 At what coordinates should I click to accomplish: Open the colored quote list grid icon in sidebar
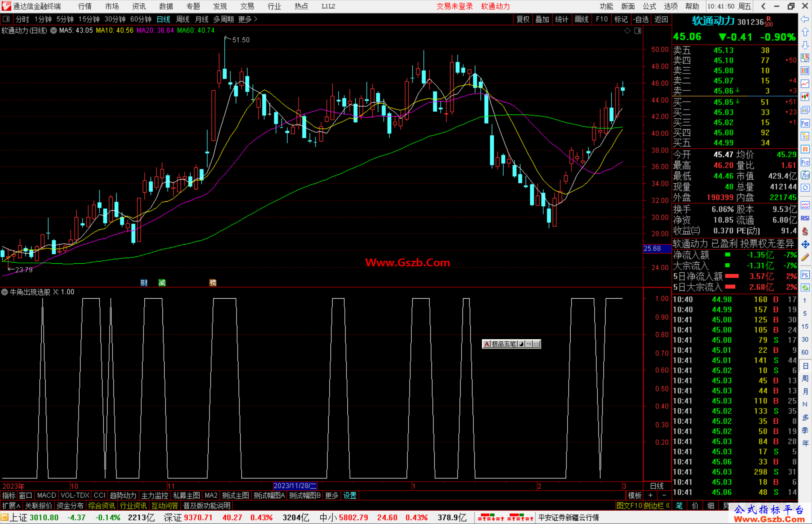pos(805,71)
